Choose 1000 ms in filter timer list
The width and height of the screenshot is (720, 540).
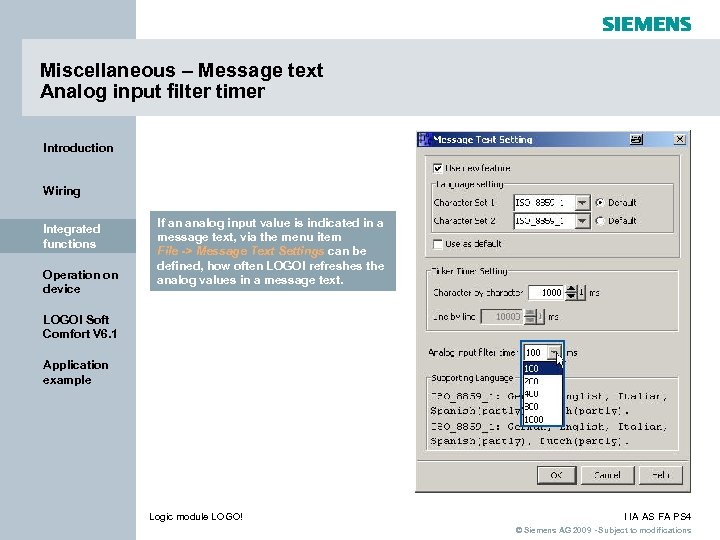coord(543,419)
